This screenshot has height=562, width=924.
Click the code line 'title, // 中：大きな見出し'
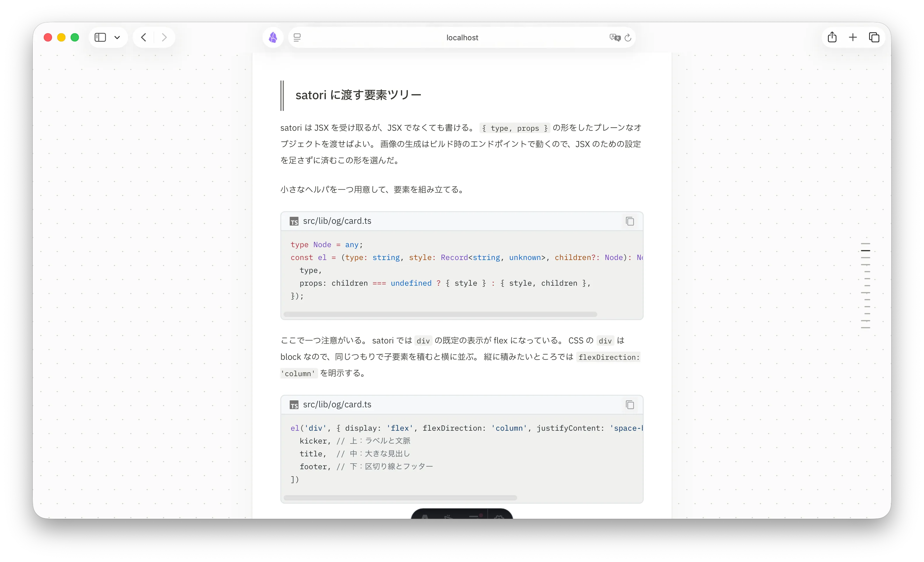[354, 454]
